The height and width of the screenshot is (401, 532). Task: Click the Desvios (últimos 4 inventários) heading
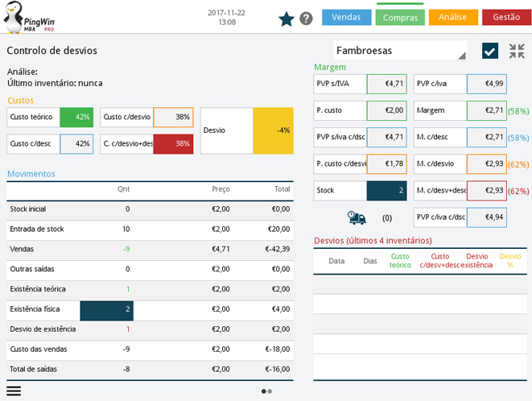[x=373, y=241]
